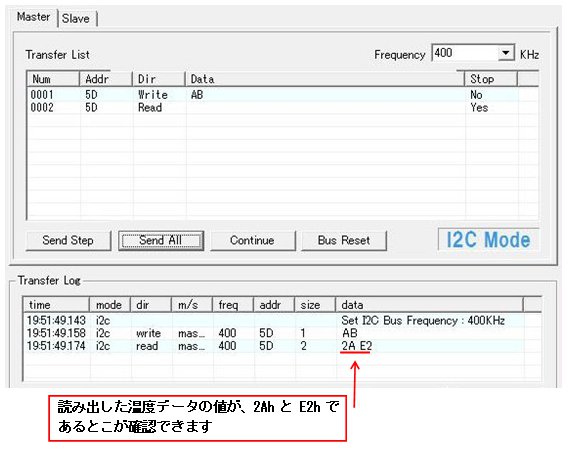Click the I2C Mode indicator button
The width and height of the screenshot is (568, 452).
click(488, 240)
